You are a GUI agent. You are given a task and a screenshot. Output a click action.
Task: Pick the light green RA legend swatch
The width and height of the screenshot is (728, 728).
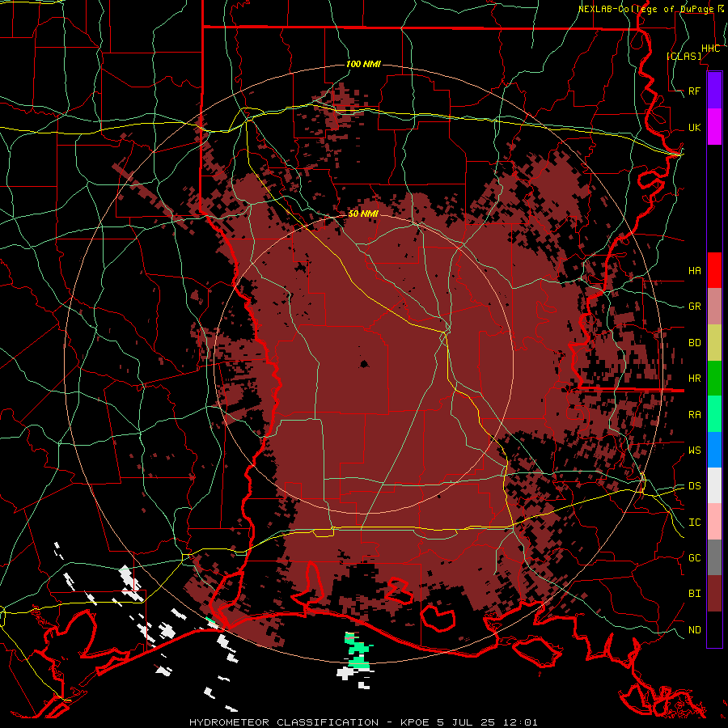coord(714,414)
